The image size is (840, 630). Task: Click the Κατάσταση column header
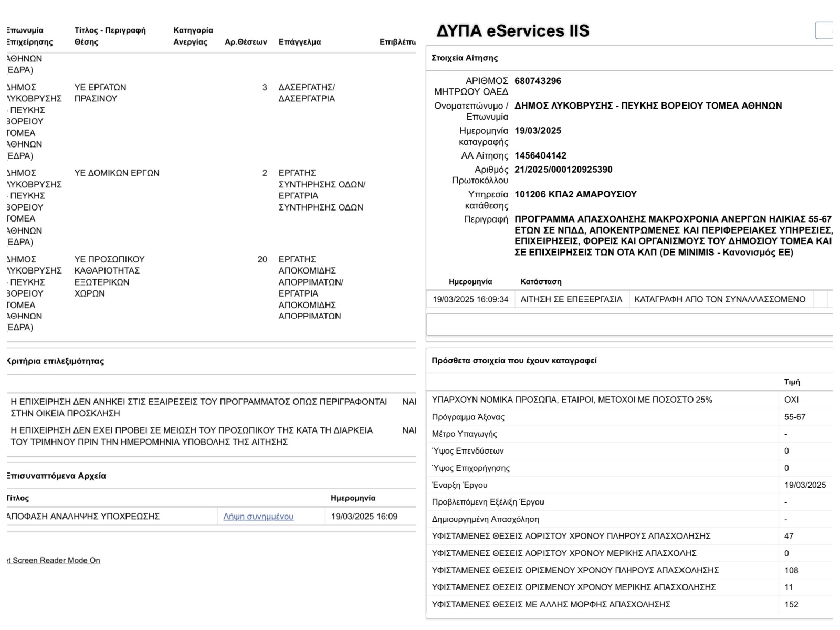coord(541,282)
